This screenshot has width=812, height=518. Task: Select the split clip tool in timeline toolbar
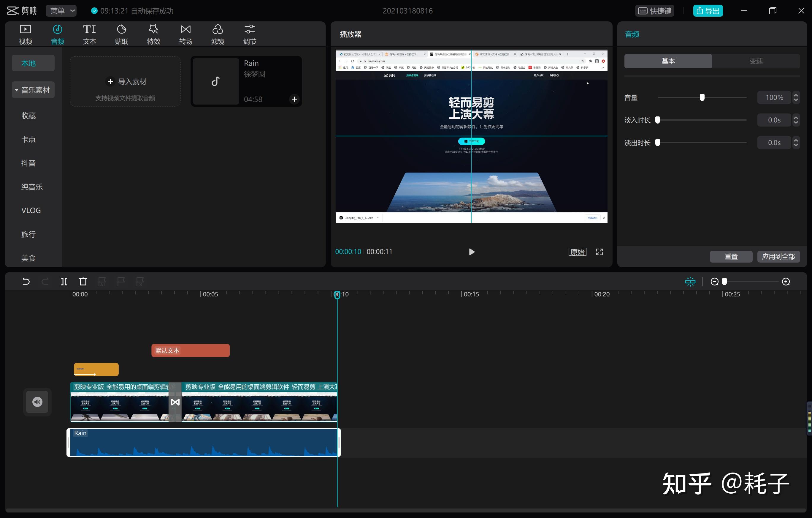[64, 282]
